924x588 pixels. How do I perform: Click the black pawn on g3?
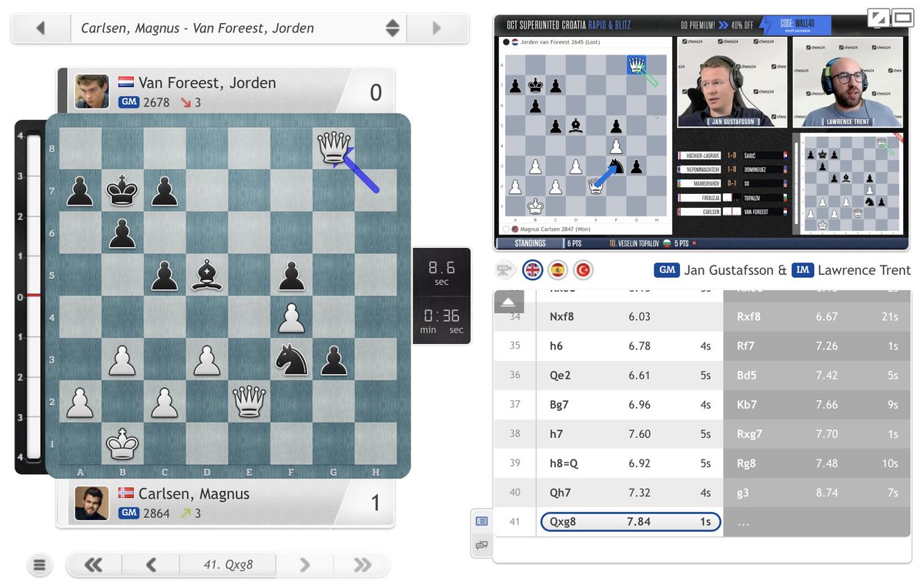[333, 359]
